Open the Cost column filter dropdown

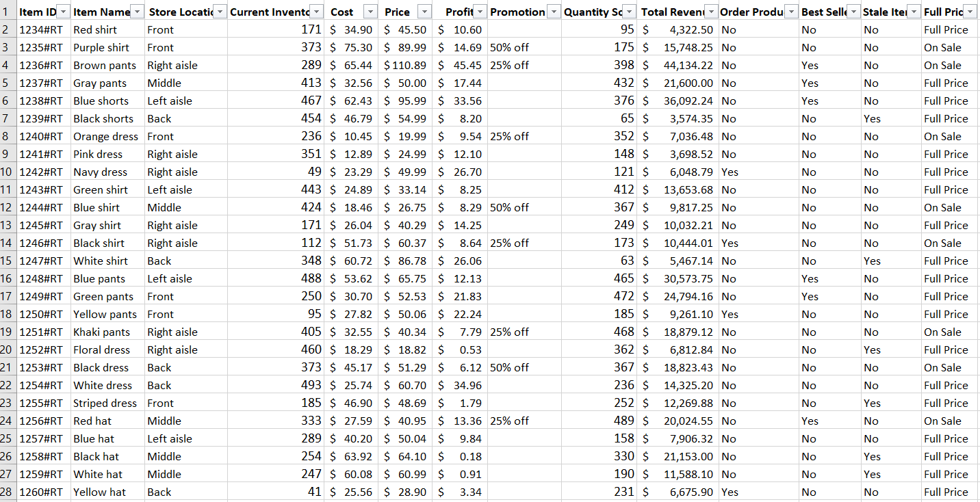[370, 12]
